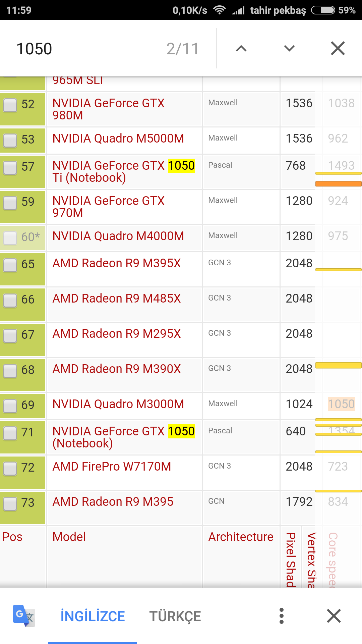Click the WiFi status icon
Image resolution: width=362 pixels, height=644 pixels.
pyautogui.click(x=220, y=10)
